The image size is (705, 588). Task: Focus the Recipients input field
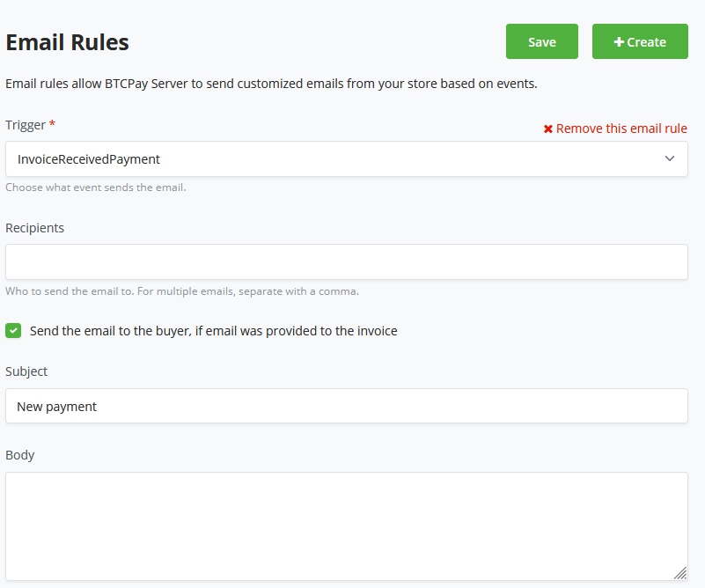tap(346, 262)
